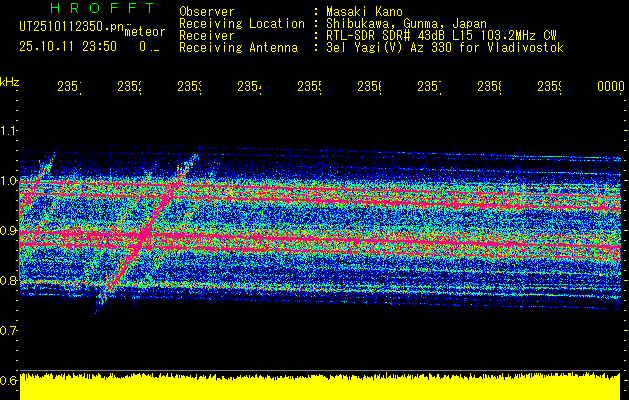
Task: Click the 1.0 frequency axis label
Action: 8,180
